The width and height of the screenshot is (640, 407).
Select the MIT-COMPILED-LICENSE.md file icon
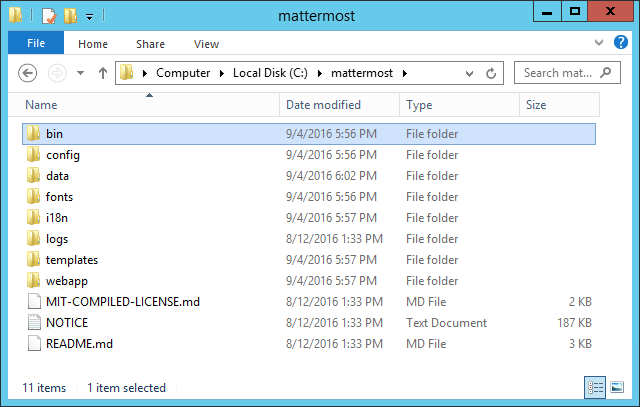(x=34, y=302)
